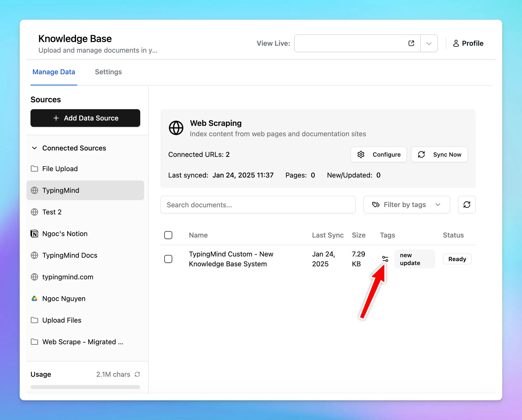The height and width of the screenshot is (420, 522).
Task: Click the Size column header
Action: pos(359,235)
